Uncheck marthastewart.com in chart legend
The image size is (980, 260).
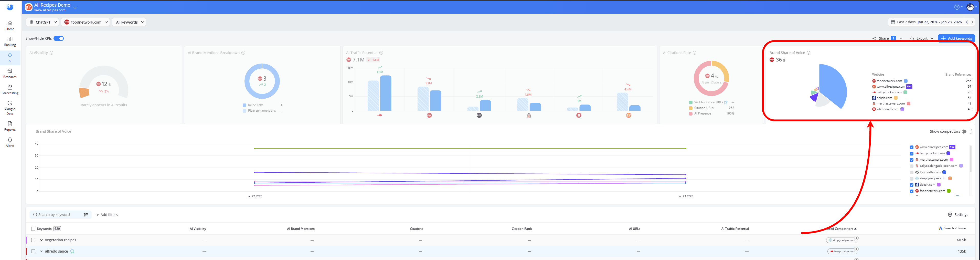(912, 160)
